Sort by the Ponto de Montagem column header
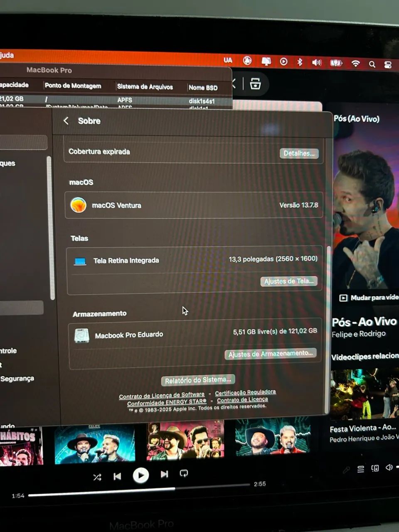The image size is (399, 532). 73,86
